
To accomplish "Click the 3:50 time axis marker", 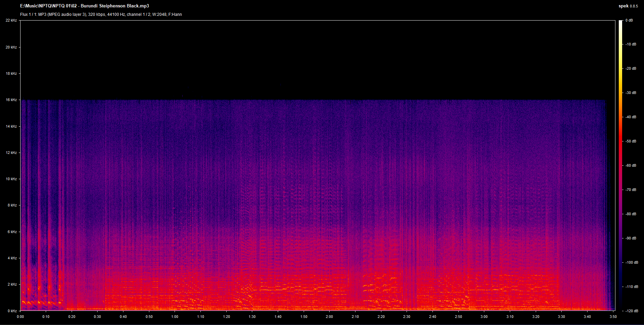I will (x=613, y=317).
